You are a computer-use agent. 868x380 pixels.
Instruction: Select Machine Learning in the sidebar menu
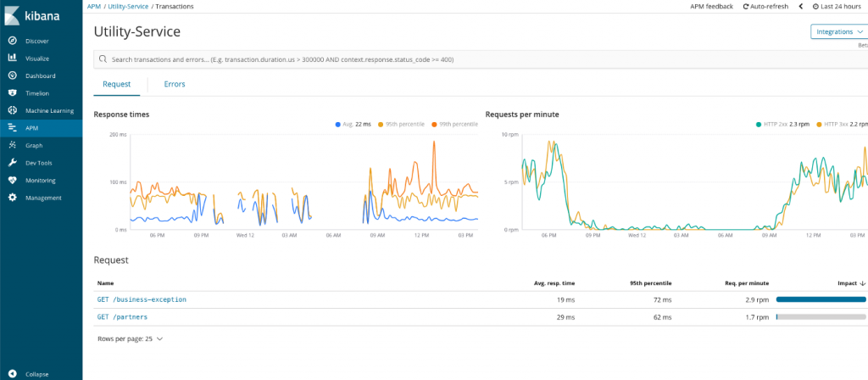point(50,111)
